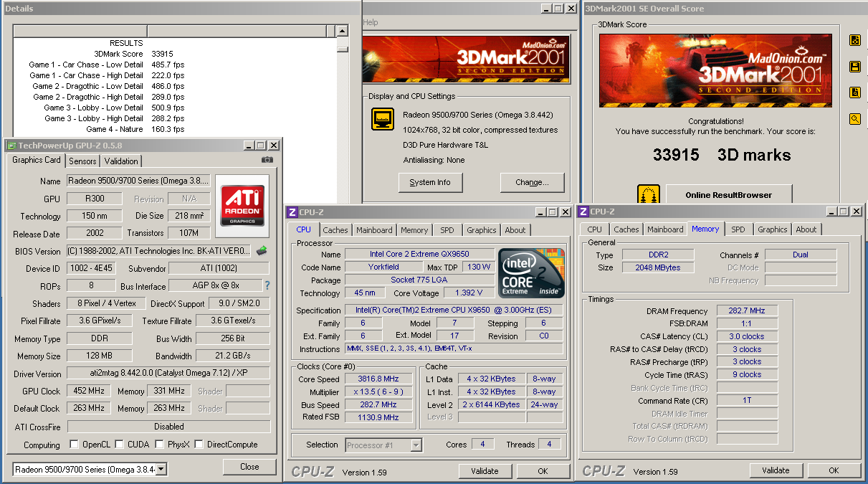The height and width of the screenshot is (484, 868).
Task: Click the Core Speed value '3816.8 MHz' in CPU-Z
Action: click(378, 379)
